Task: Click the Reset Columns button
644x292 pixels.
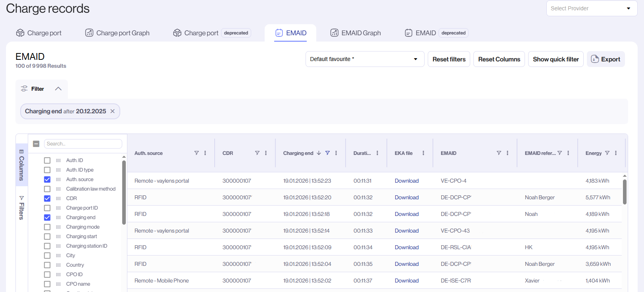Action: pos(499,59)
